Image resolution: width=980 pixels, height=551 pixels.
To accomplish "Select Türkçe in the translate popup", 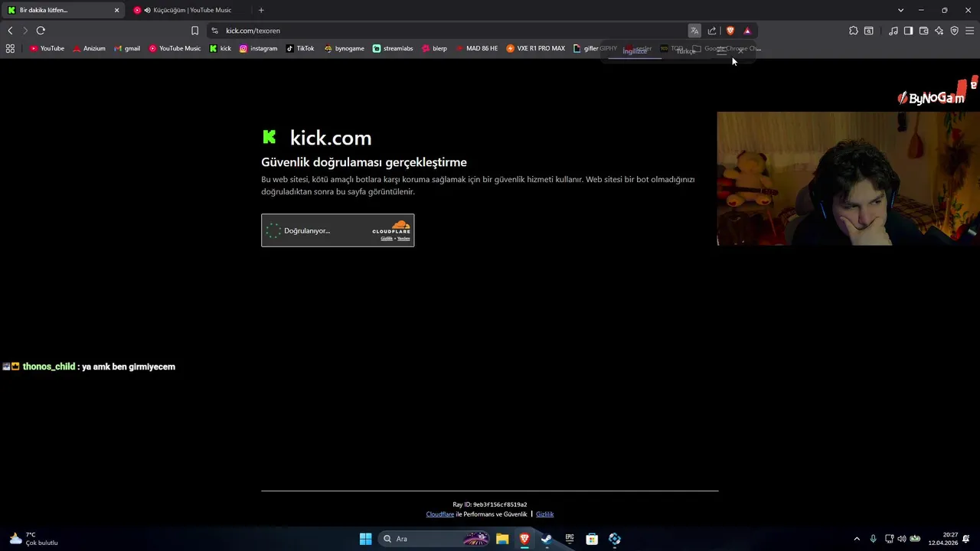I will pyautogui.click(x=685, y=51).
